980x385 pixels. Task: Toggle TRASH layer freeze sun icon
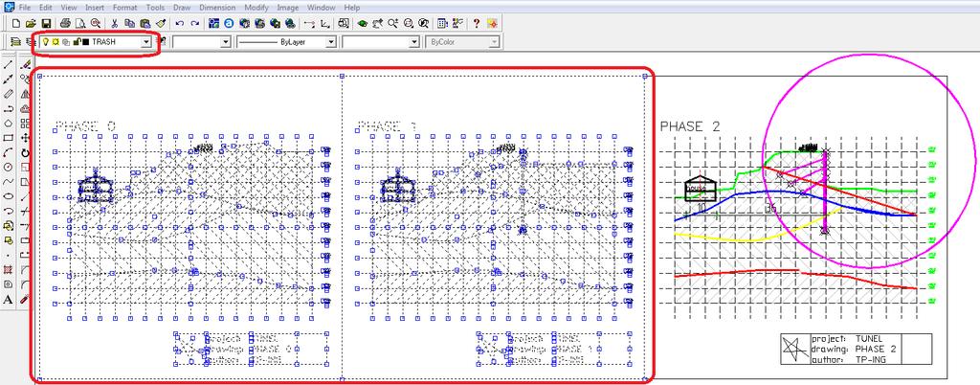pos(55,42)
